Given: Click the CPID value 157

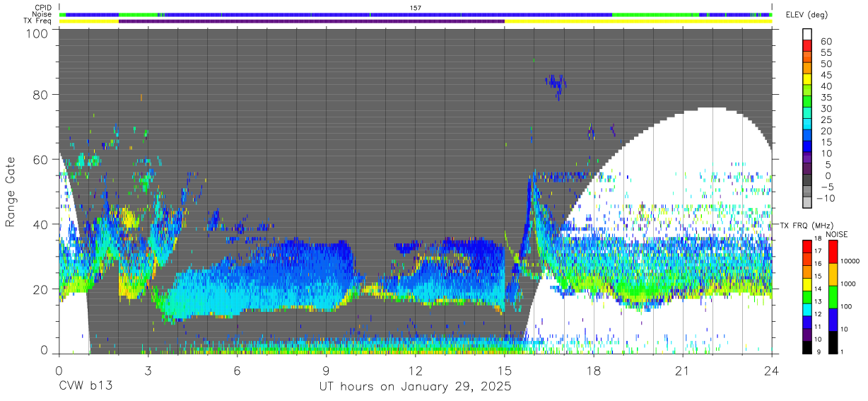Looking at the screenshot, I should coord(416,8).
